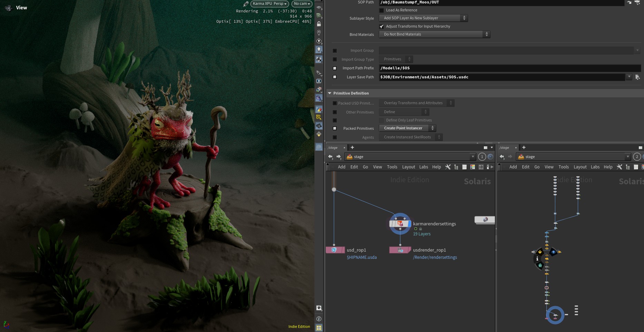Open the Go menu in right network pane

pyautogui.click(x=537, y=167)
